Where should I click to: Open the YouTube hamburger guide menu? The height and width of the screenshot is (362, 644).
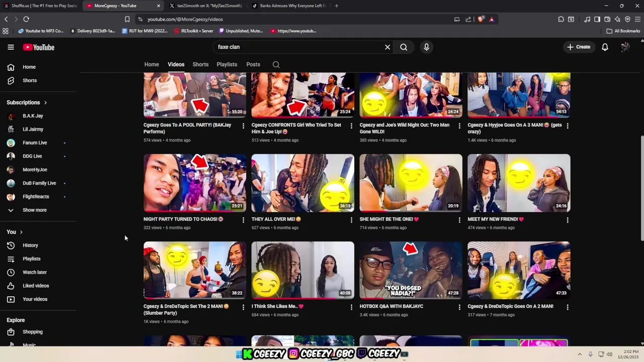tap(11, 47)
